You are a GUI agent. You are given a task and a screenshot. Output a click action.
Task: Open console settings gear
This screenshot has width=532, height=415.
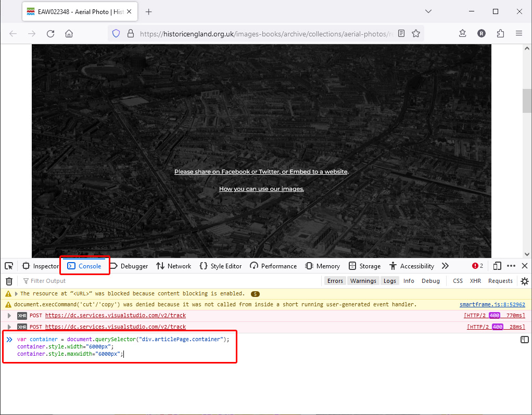click(524, 281)
